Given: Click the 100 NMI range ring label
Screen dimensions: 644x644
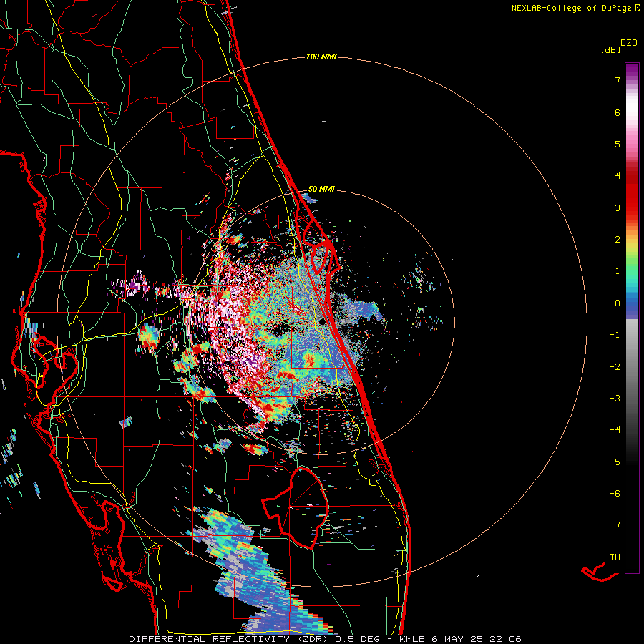Looking at the screenshot, I should coord(321,57).
